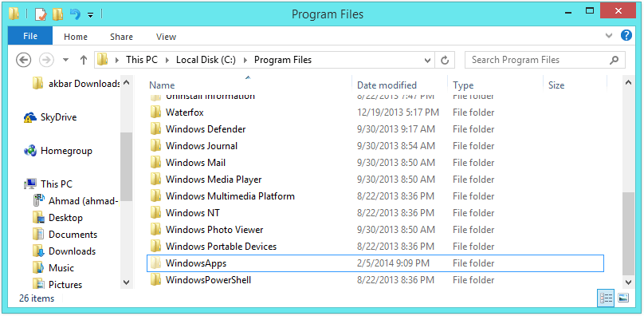This screenshot has height=316, width=644.
Task: Refresh the Program Files folder
Action: point(445,60)
